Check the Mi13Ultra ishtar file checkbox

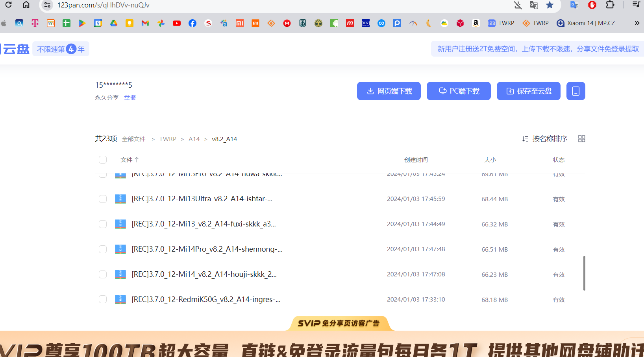pyautogui.click(x=103, y=199)
